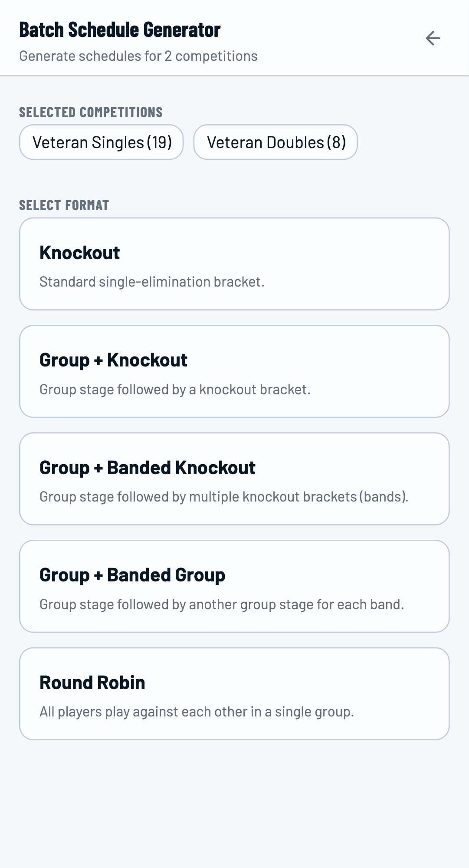Click the Batch Schedule Generator title
The width and height of the screenshot is (469, 868).
point(119,30)
